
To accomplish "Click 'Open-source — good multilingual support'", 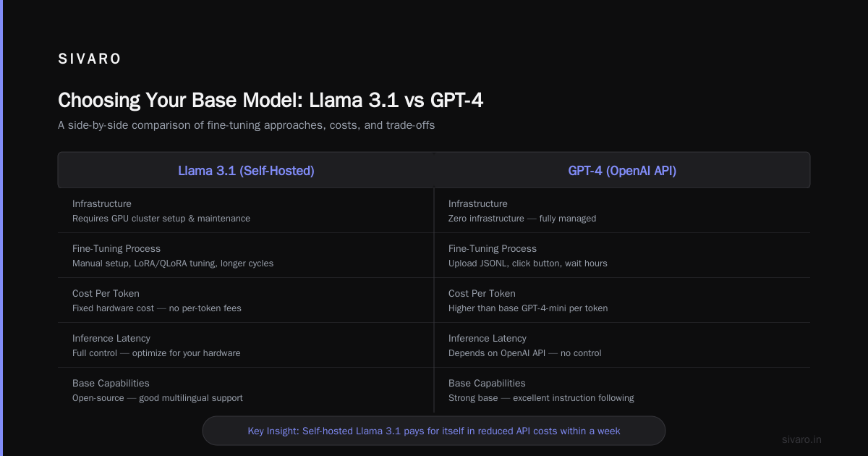I will point(158,398).
